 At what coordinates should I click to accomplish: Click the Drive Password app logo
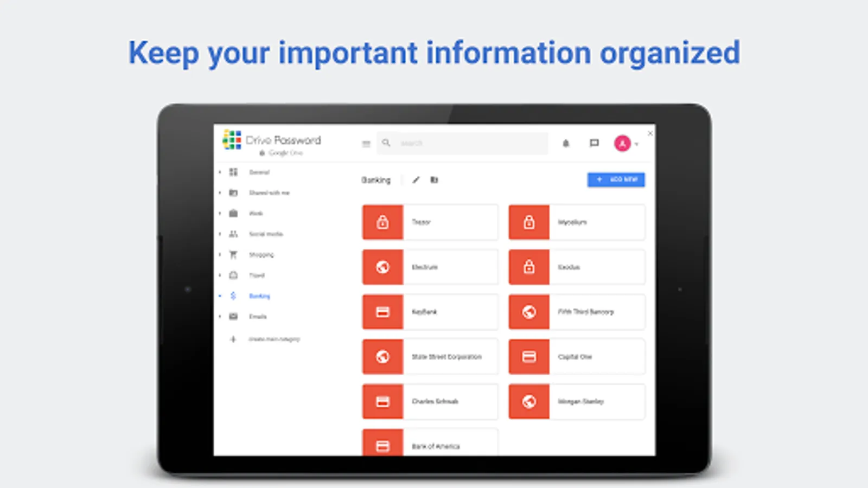[x=232, y=140]
